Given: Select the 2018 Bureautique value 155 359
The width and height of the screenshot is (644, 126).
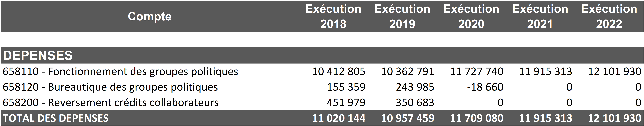Looking at the screenshot, I should (346, 87).
